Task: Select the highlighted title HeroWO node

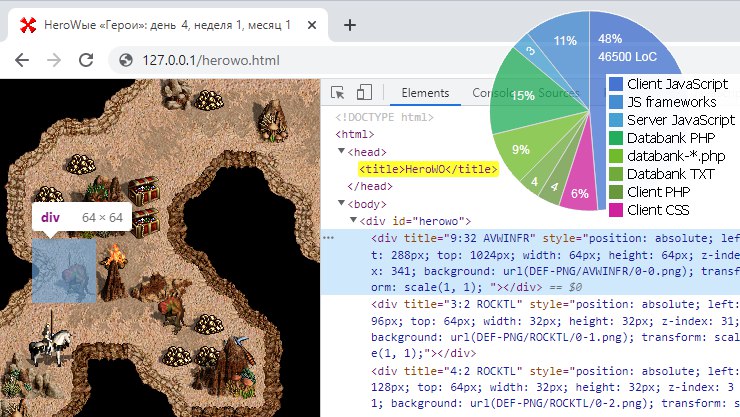Action: click(428, 169)
